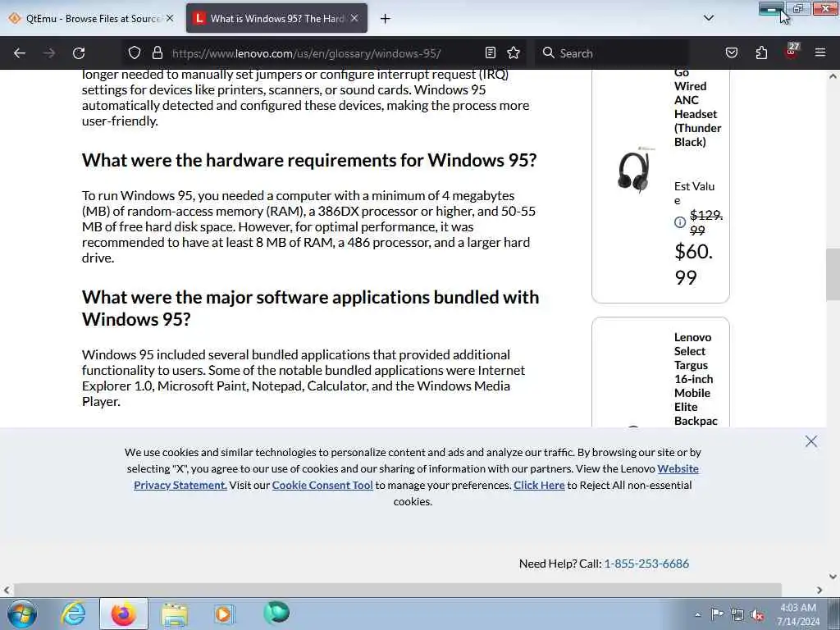Open a new tab with plus button
This screenshot has height=630, width=840.
click(386, 19)
